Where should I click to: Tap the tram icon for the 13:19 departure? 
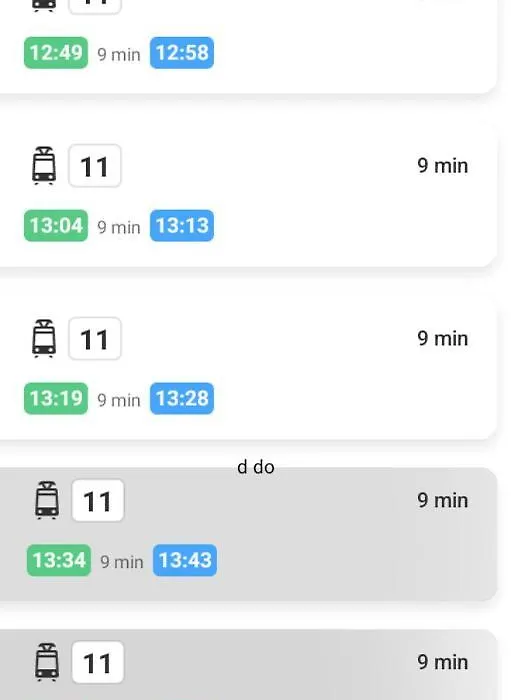(x=44, y=338)
